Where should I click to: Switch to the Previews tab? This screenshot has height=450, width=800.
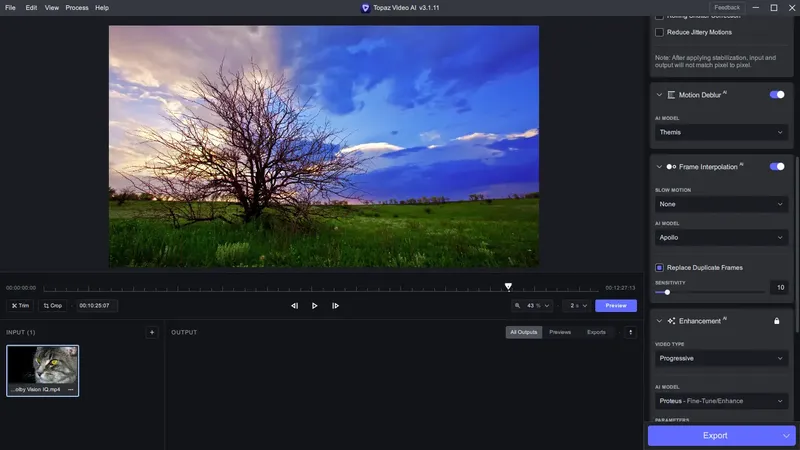tap(560, 332)
